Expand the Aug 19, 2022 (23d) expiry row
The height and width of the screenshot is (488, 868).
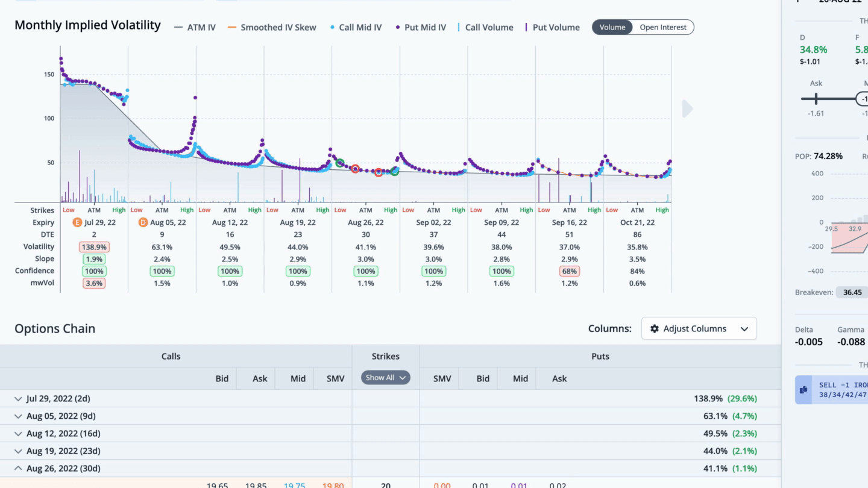coord(18,451)
